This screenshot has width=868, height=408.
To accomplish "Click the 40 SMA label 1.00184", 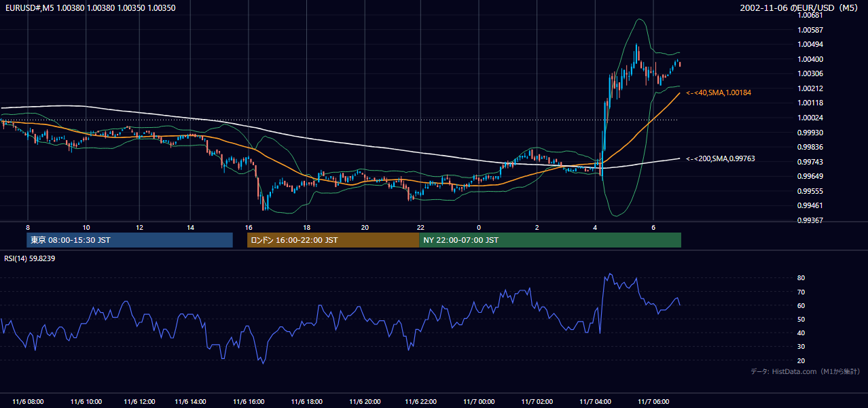I will pos(720,92).
